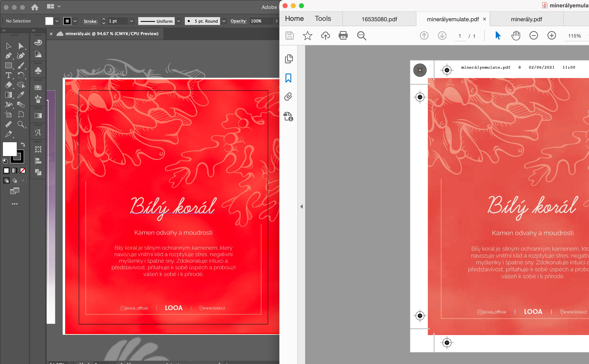
Task: Set fill to None (red slash)
Action: 23,171
